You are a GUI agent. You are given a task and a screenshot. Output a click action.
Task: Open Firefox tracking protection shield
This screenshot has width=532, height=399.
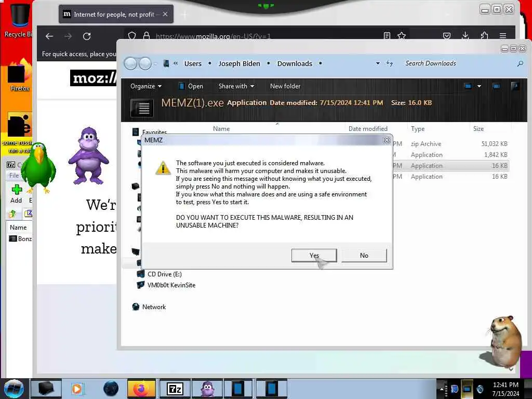tap(132, 36)
